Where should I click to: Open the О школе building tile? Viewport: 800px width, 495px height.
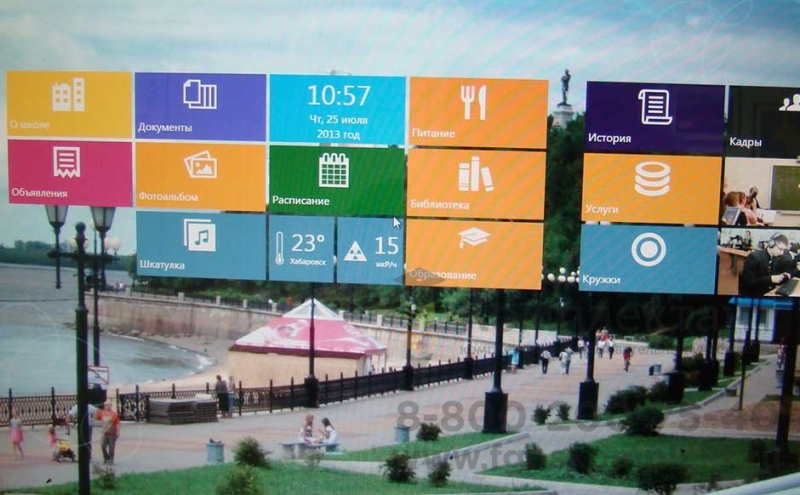coord(69,104)
